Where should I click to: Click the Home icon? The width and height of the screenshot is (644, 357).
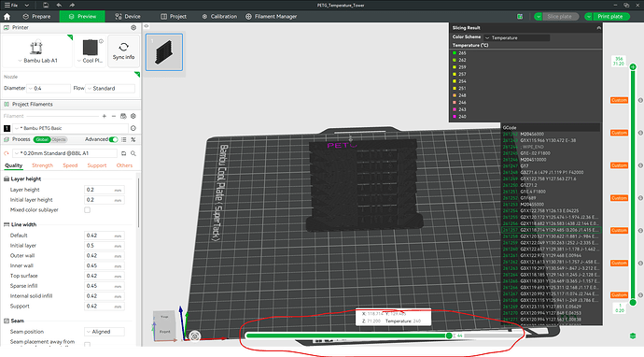click(x=7, y=17)
